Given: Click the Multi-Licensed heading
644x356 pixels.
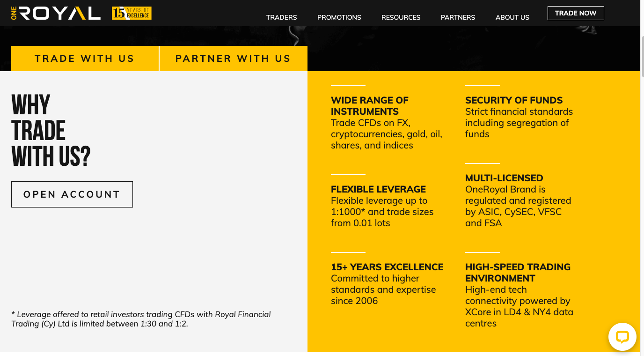Looking at the screenshot, I should pos(504,178).
